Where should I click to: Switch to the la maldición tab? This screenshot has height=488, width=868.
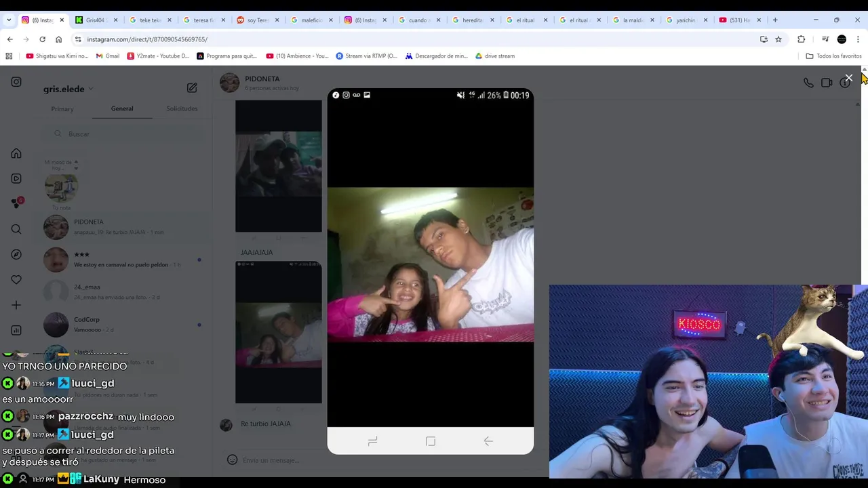633,20
